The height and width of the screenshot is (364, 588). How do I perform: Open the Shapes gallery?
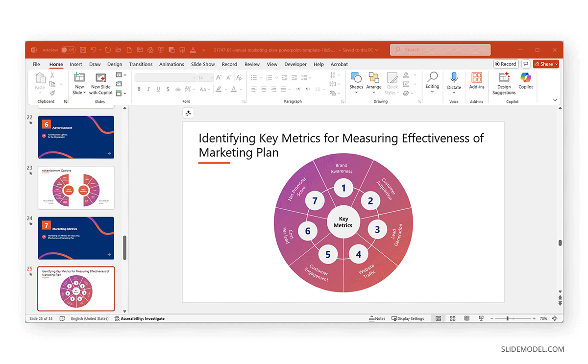coord(356,81)
